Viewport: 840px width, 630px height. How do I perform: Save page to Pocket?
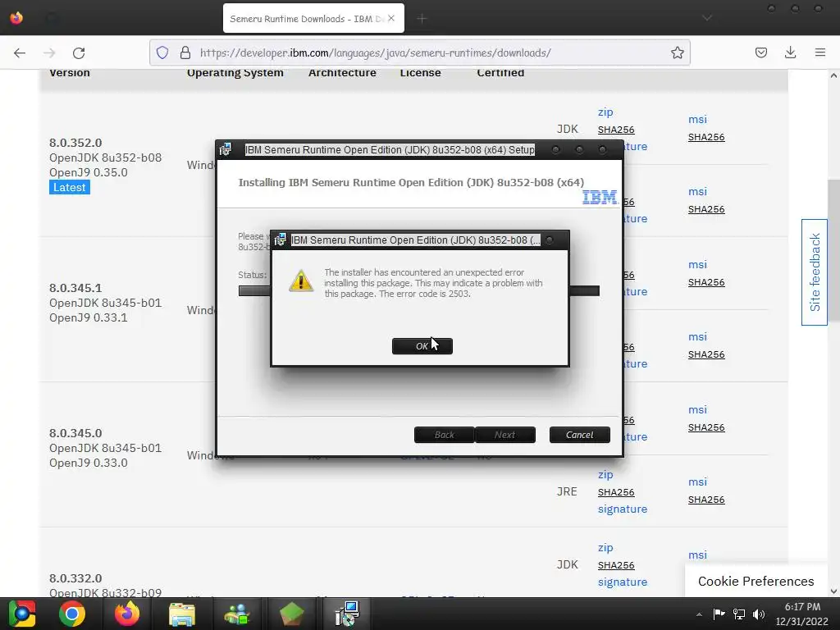[x=760, y=52]
